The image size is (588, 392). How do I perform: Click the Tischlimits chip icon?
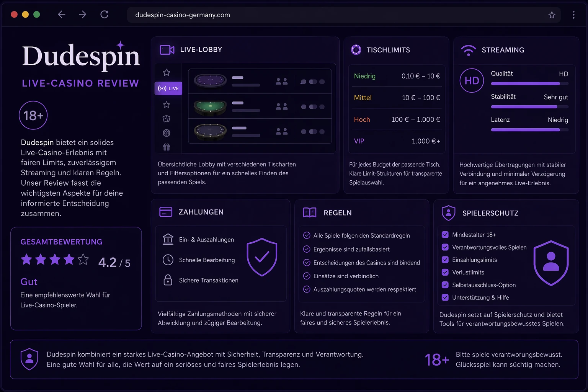(356, 50)
